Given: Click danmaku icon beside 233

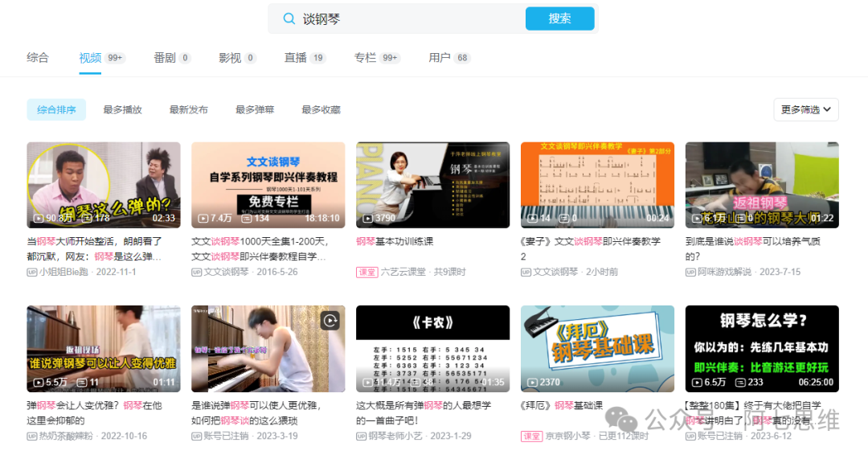Looking at the screenshot, I should point(740,383).
